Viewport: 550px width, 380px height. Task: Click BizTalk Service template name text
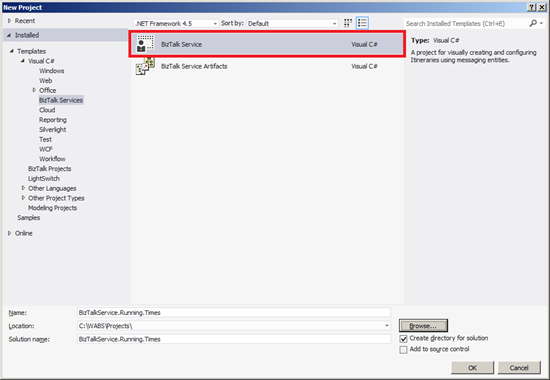[x=181, y=44]
